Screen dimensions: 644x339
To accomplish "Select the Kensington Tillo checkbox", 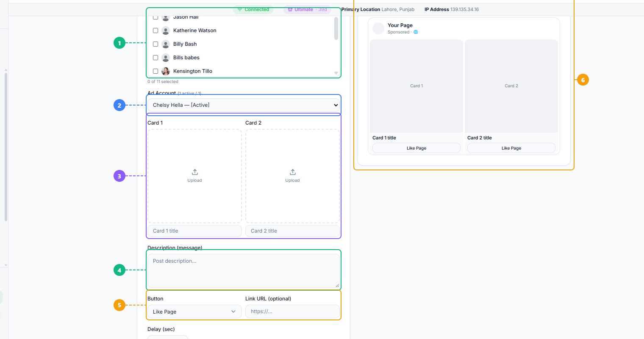I will coord(155,71).
